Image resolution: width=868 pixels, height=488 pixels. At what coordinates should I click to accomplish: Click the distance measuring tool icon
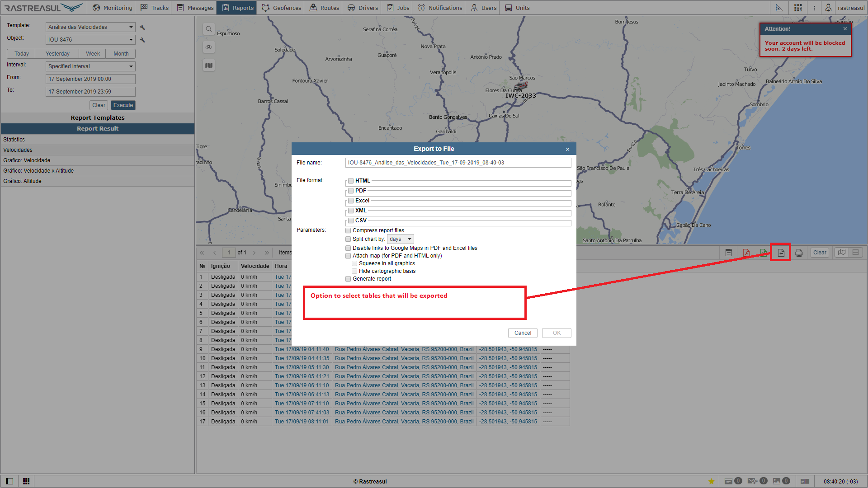779,8
